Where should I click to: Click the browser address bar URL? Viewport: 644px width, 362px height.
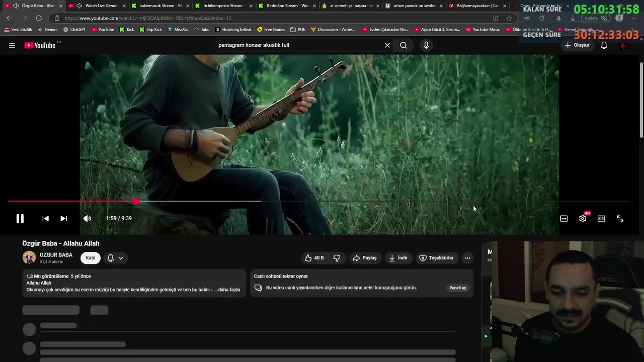pos(148,18)
